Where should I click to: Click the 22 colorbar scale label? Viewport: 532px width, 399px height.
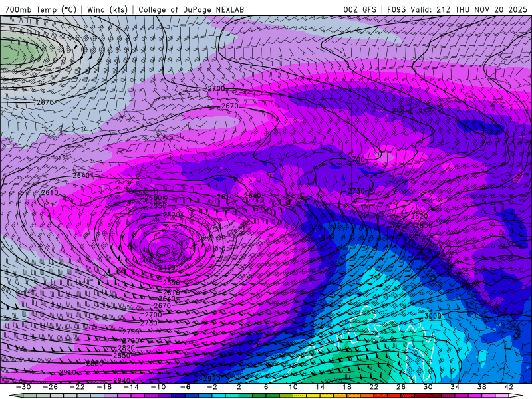(374, 387)
